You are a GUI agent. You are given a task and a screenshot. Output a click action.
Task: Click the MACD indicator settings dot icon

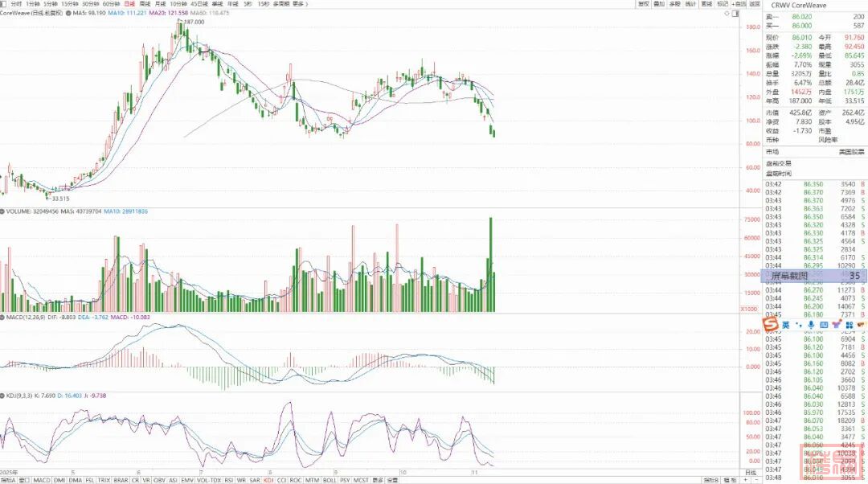click(3, 317)
